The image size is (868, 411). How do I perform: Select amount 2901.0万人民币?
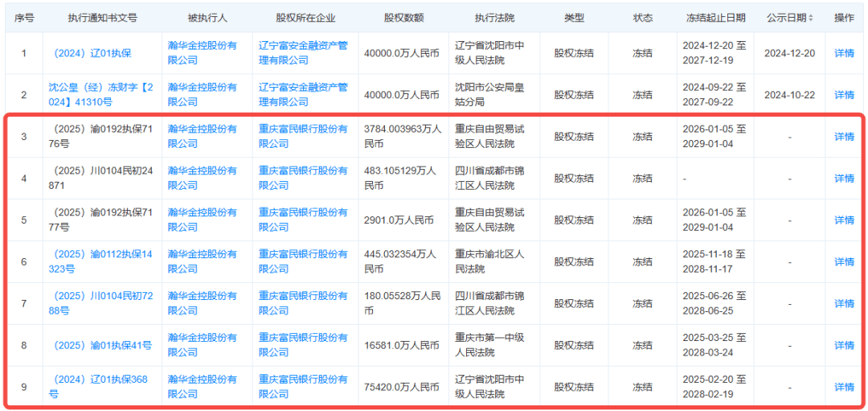399,220
